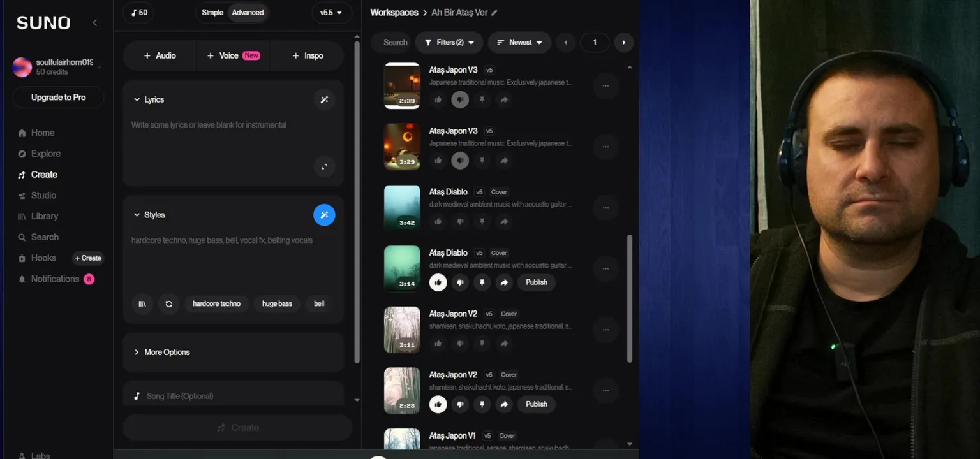Open the v5.5 model version dropdown
This screenshot has height=459, width=980.
330,13
